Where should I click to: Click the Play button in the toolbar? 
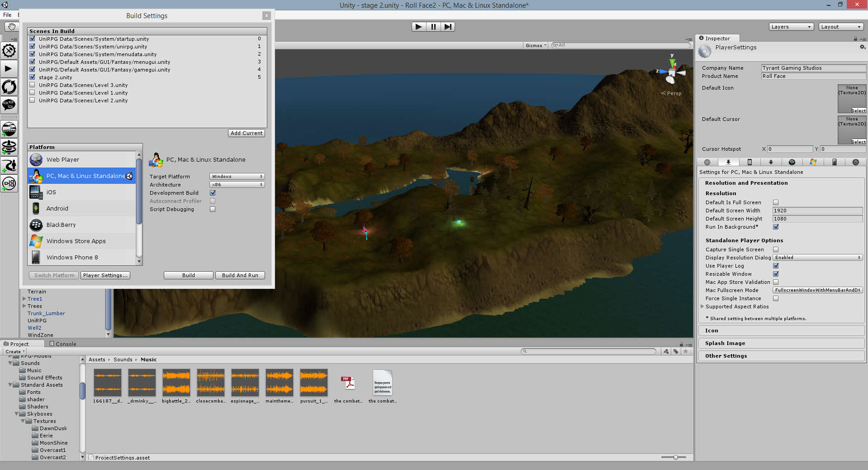pyautogui.click(x=418, y=27)
